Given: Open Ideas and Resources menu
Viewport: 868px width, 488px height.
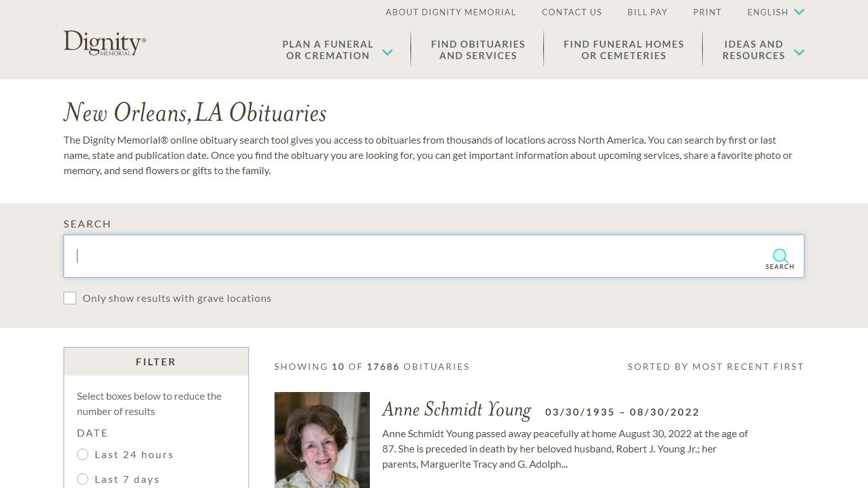Looking at the screenshot, I should (754, 50).
